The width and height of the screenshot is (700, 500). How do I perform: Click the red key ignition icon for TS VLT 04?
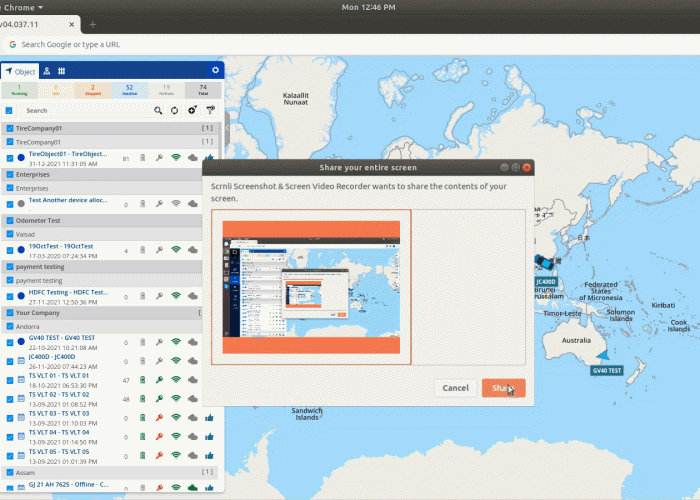tap(158, 436)
